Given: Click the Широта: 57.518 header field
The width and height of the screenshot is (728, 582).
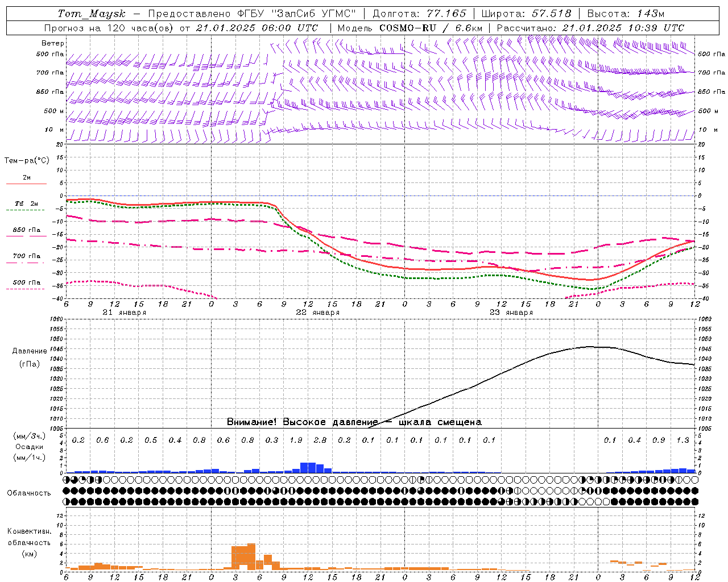Looking at the screenshot, I should tap(526, 14).
